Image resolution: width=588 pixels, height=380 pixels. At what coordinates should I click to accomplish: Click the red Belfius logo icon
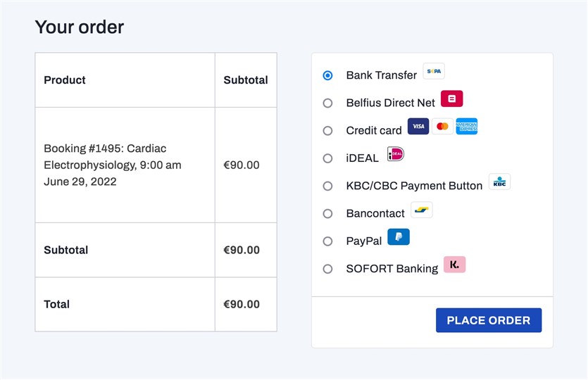pyautogui.click(x=451, y=99)
